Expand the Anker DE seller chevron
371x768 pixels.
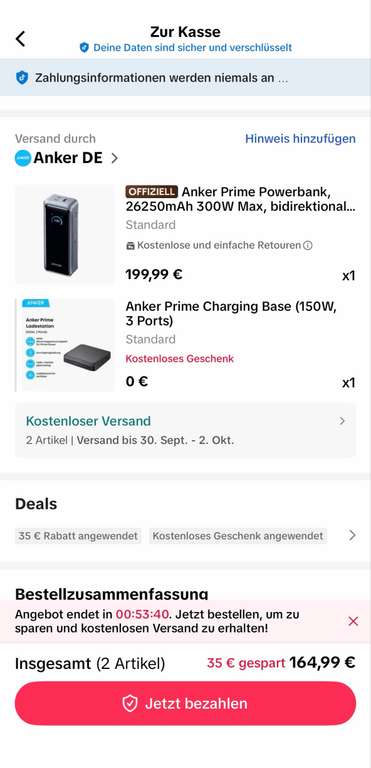click(114, 158)
